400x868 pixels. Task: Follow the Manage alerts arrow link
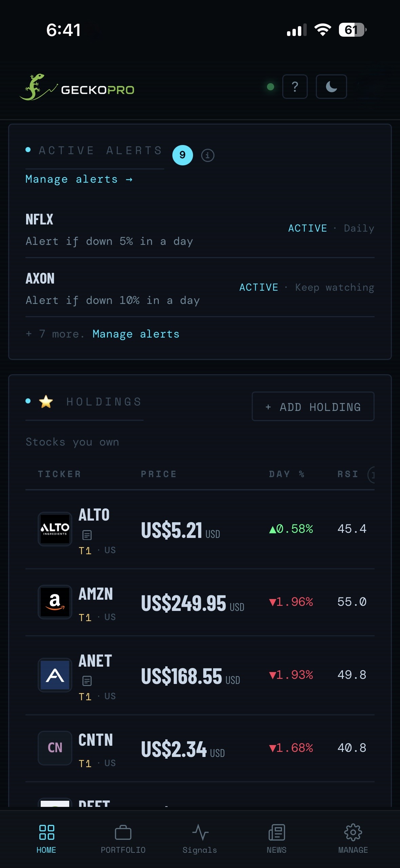(x=79, y=179)
